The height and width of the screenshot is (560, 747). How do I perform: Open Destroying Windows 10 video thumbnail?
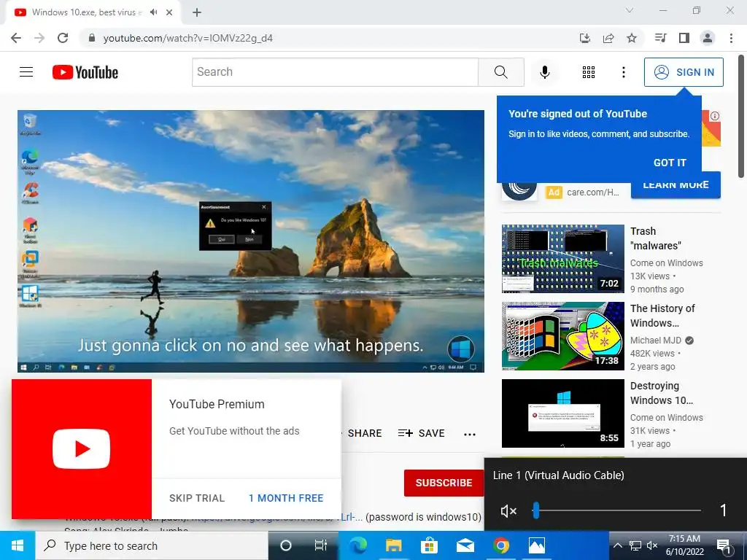[x=562, y=413]
